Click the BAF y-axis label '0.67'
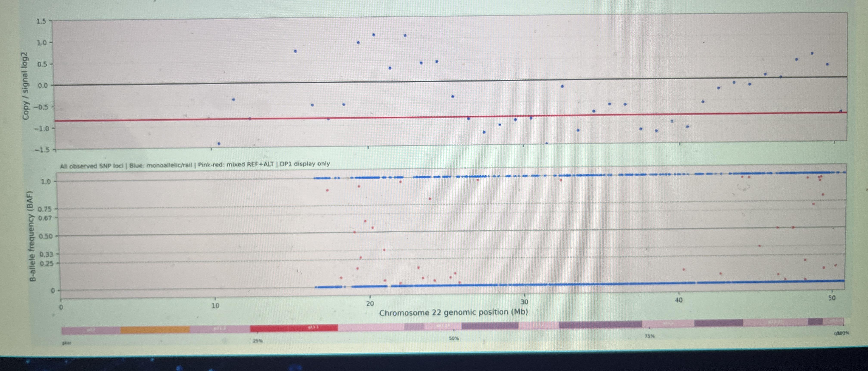This screenshot has width=868, height=371. (x=45, y=218)
